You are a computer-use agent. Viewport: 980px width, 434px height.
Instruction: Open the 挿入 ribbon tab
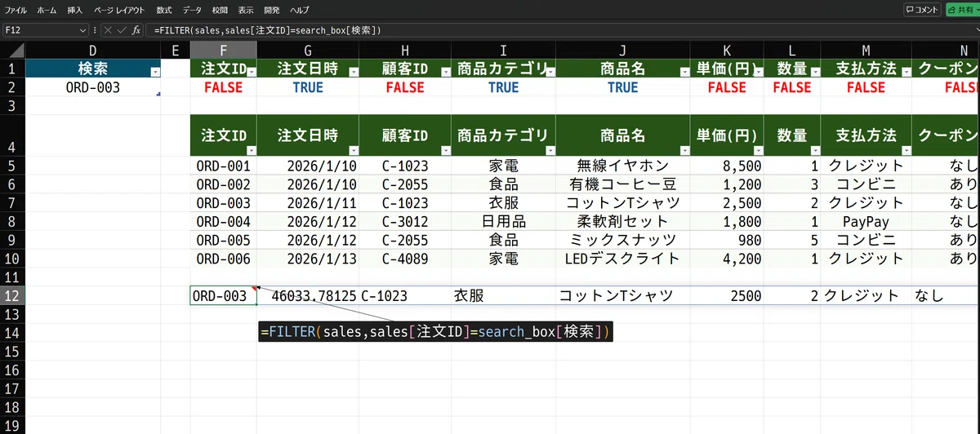click(x=75, y=10)
